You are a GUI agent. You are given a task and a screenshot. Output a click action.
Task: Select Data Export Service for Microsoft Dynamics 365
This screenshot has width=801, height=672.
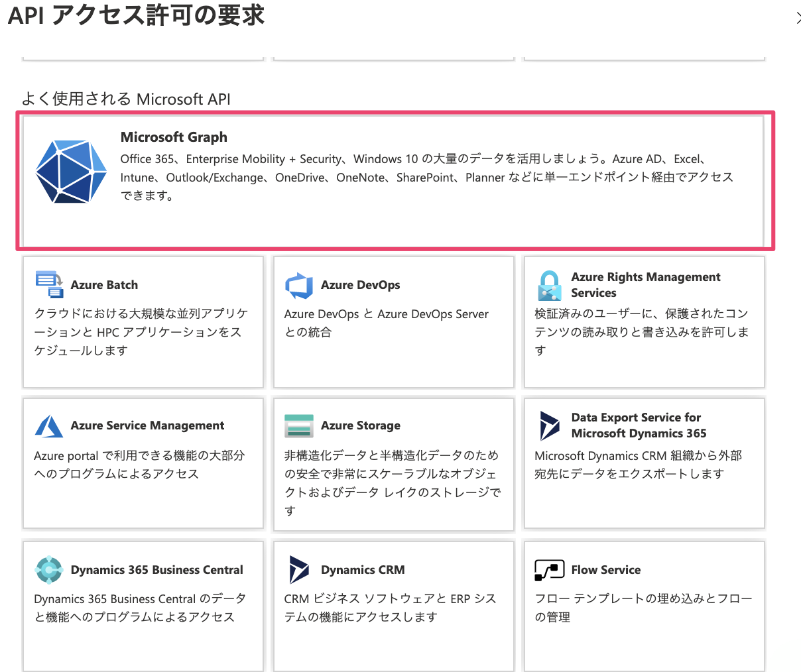[639, 425]
